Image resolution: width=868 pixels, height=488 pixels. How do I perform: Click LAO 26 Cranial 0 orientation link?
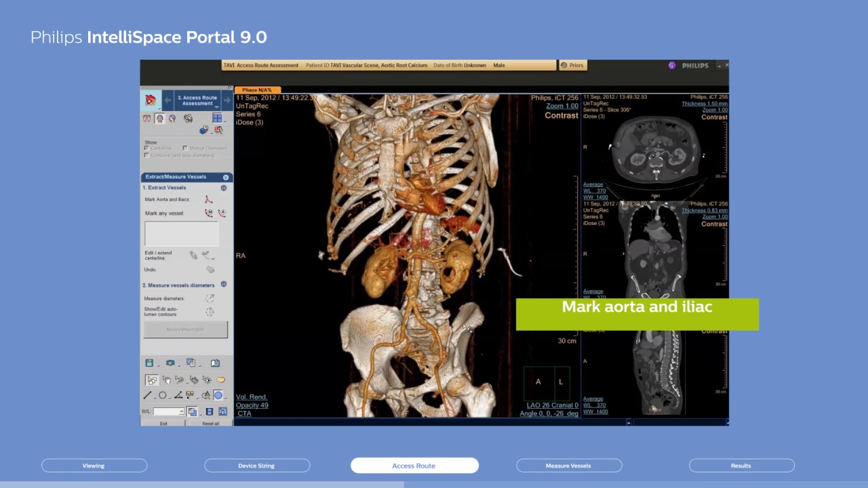pos(553,405)
